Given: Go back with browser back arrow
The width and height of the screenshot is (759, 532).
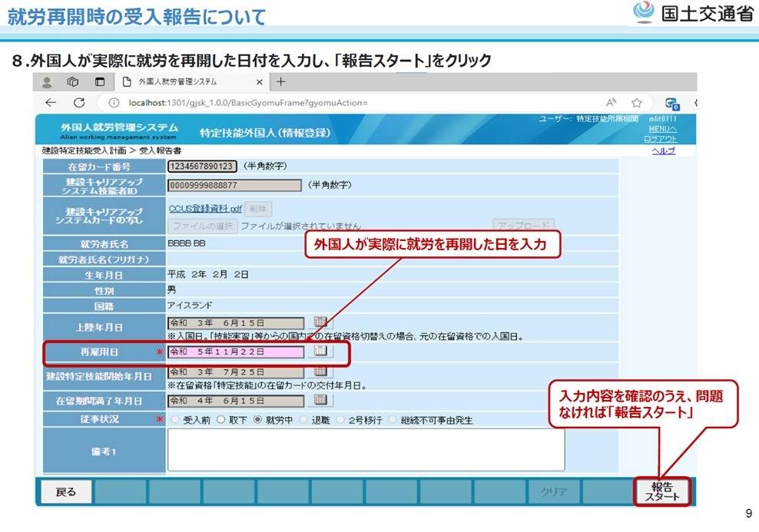Looking at the screenshot, I should [x=51, y=103].
